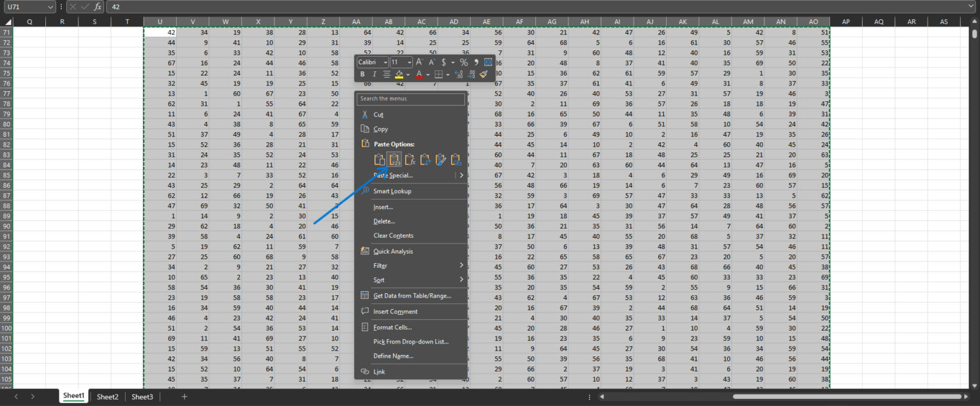This screenshot has width=980, height=406.
Task: Open the font size 11 dropdown
Action: tap(401, 62)
